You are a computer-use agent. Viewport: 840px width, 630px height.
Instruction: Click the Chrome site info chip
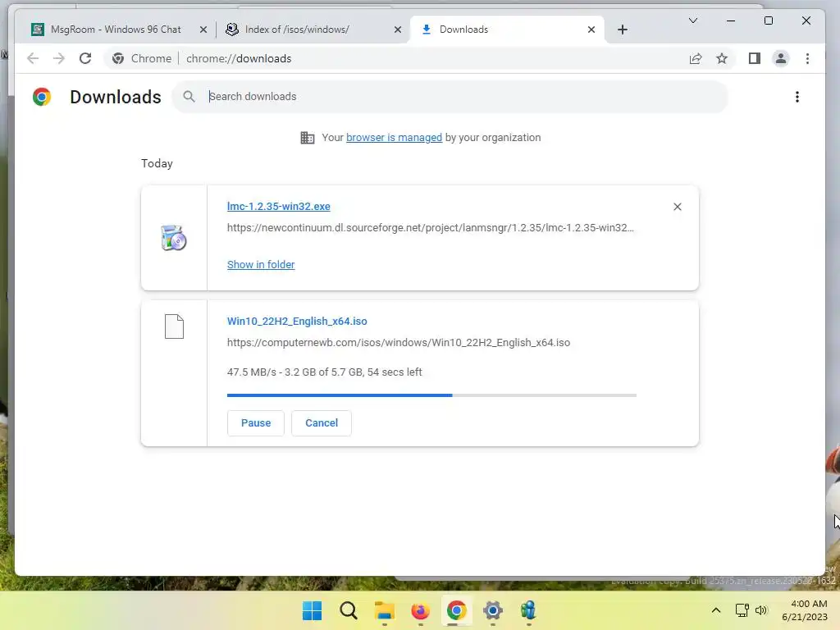point(142,58)
